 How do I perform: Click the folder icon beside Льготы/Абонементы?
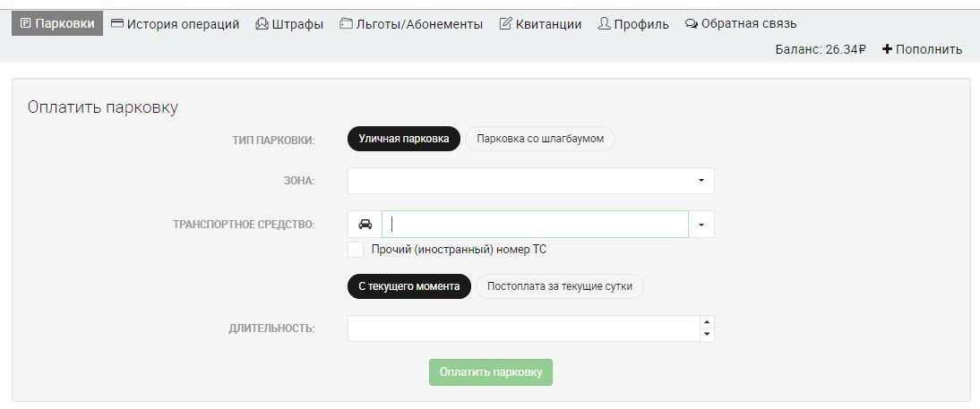(x=346, y=24)
